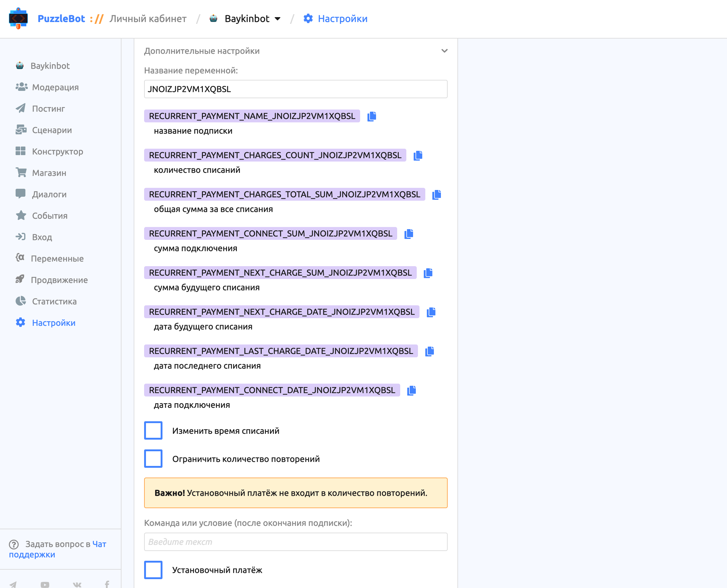The height and width of the screenshot is (588, 727).
Task: Focus the Команда или условие text field
Action: (x=295, y=541)
